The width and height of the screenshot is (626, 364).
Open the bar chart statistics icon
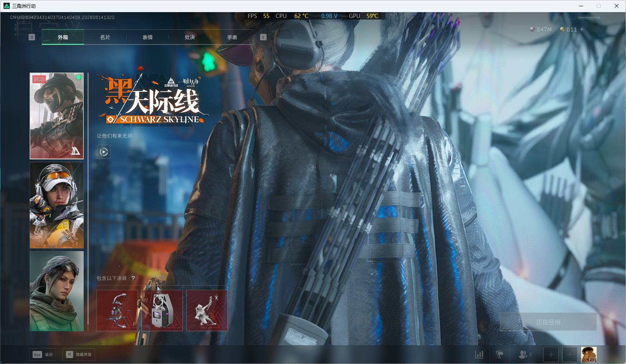(x=479, y=355)
